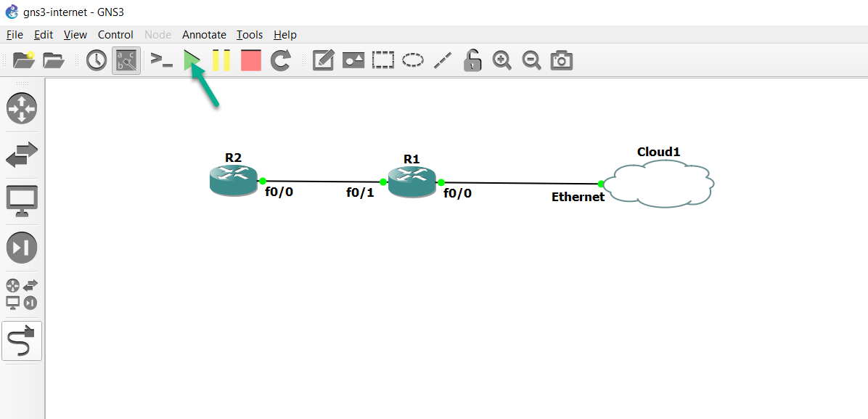Suspend all nodes with yellow pause button

tap(221, 60)
